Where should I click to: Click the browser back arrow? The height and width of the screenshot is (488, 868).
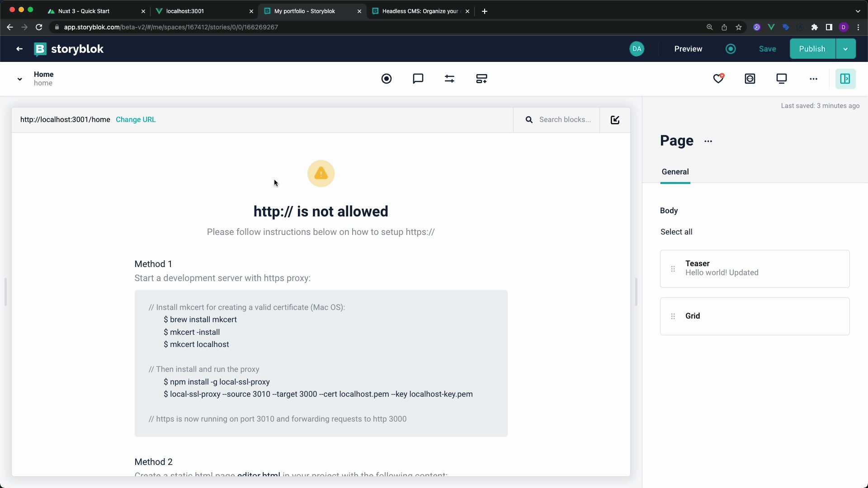click(x=10, y=27)
